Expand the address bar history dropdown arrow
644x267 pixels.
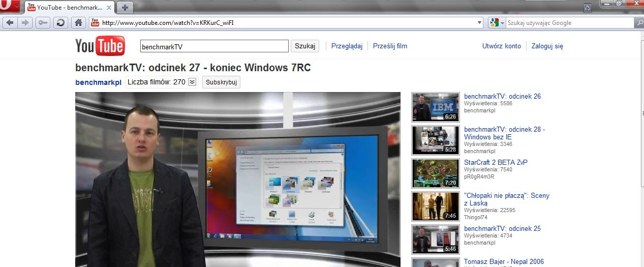tap(479, 23)
